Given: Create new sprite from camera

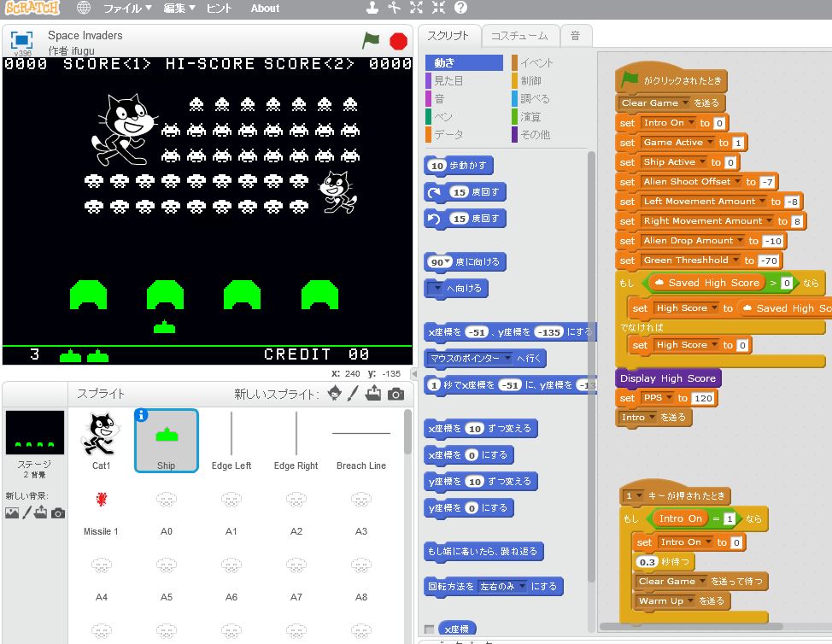Looking at the screenshot, I should click(x=395, y=394).
